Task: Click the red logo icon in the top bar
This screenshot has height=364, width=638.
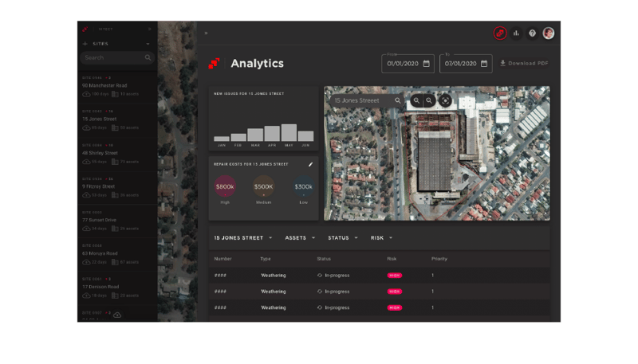Action: 500,33
